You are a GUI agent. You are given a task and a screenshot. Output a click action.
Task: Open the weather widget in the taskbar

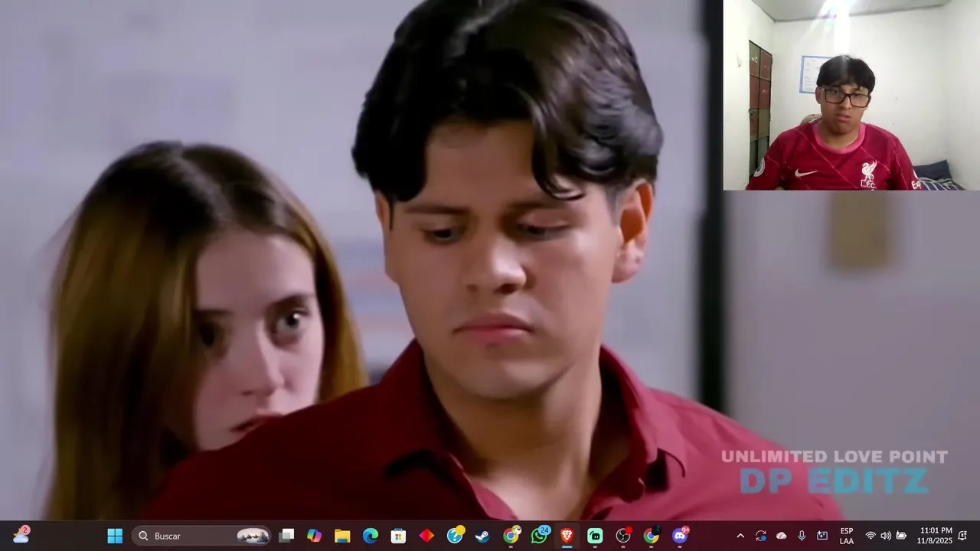coord(21,535)
